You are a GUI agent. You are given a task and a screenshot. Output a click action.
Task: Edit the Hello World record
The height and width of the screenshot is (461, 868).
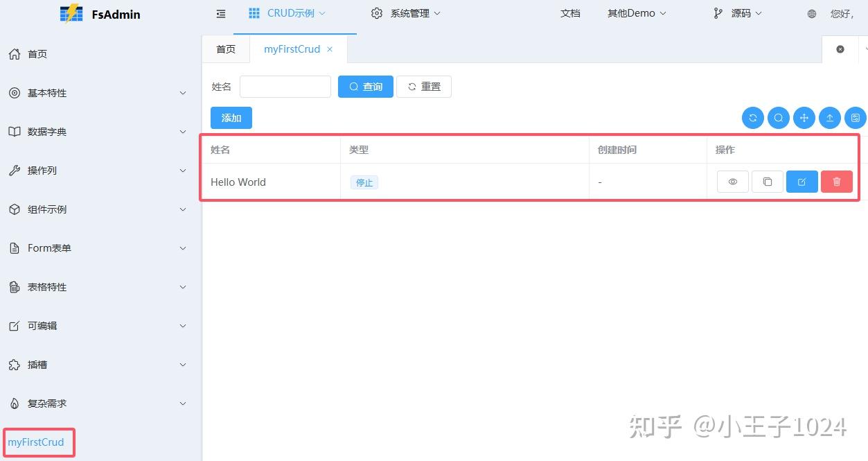coord(801,181)
